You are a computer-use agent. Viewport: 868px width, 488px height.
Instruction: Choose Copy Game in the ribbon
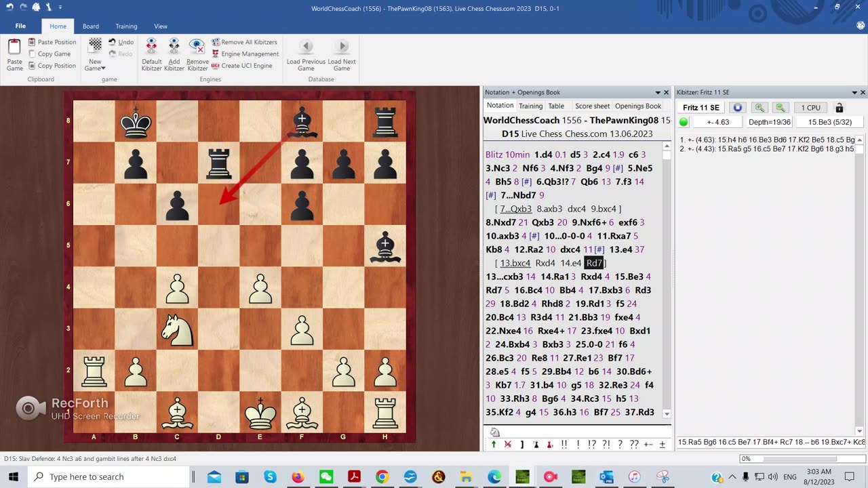point(50,54)
